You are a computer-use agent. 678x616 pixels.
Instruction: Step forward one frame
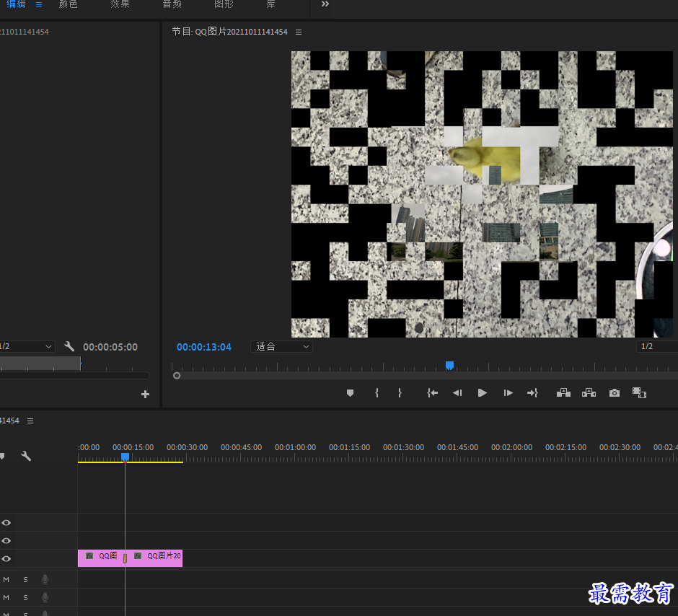(508, 393)
